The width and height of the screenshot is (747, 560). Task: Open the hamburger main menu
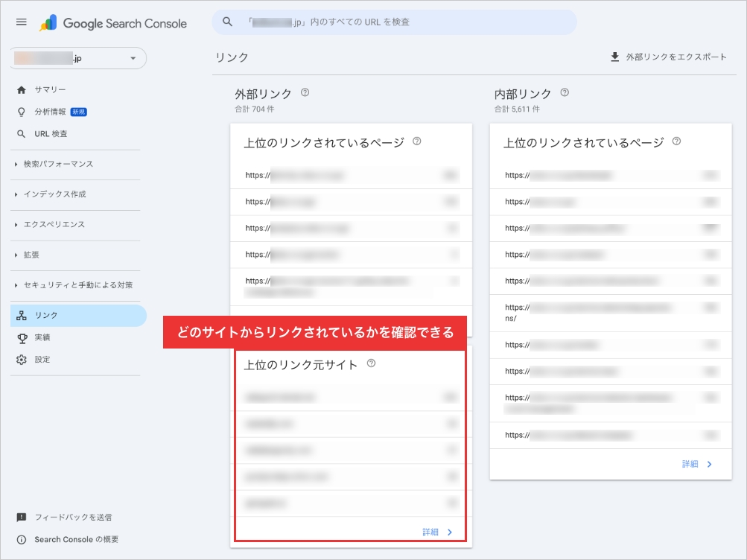coord(22,22)
